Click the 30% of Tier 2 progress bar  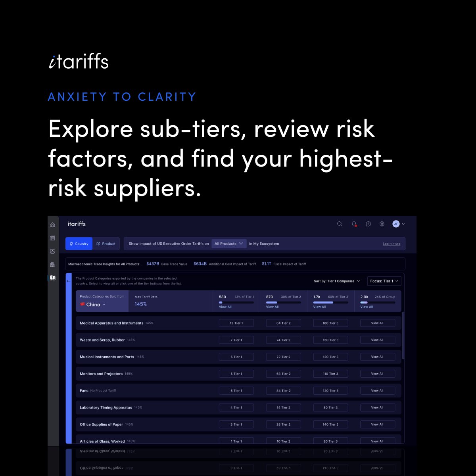coord(283,302)
